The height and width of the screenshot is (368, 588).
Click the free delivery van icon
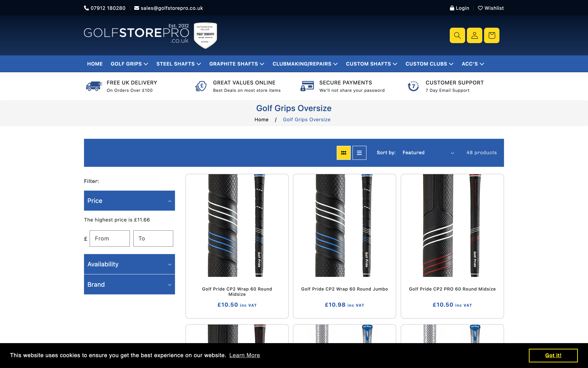point(94,86)
